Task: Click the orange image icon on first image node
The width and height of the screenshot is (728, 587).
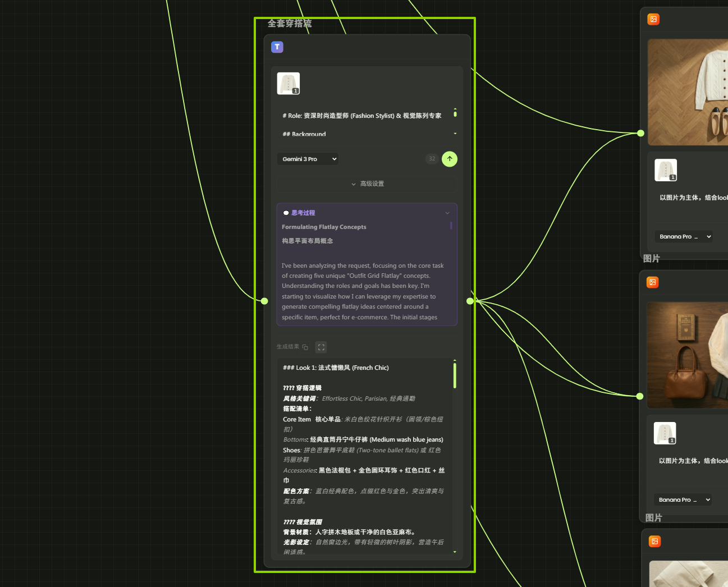Action: (x=653, y=19)
